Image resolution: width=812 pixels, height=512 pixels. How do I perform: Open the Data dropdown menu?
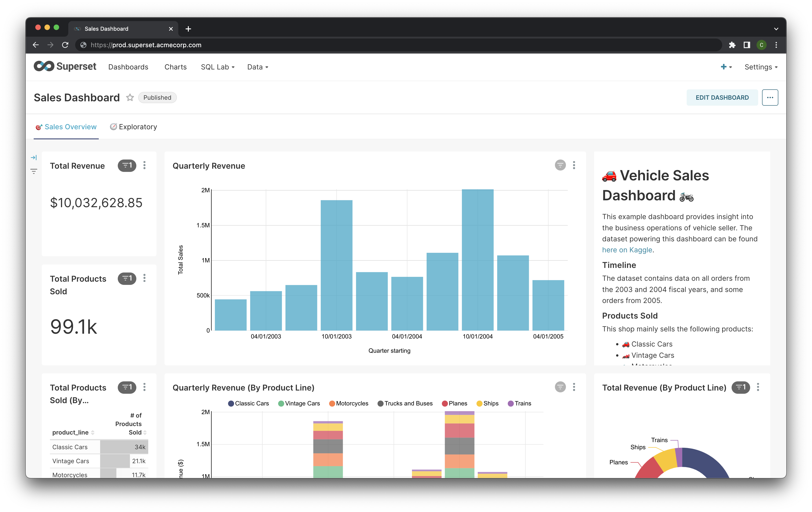(x=258, y=67)
